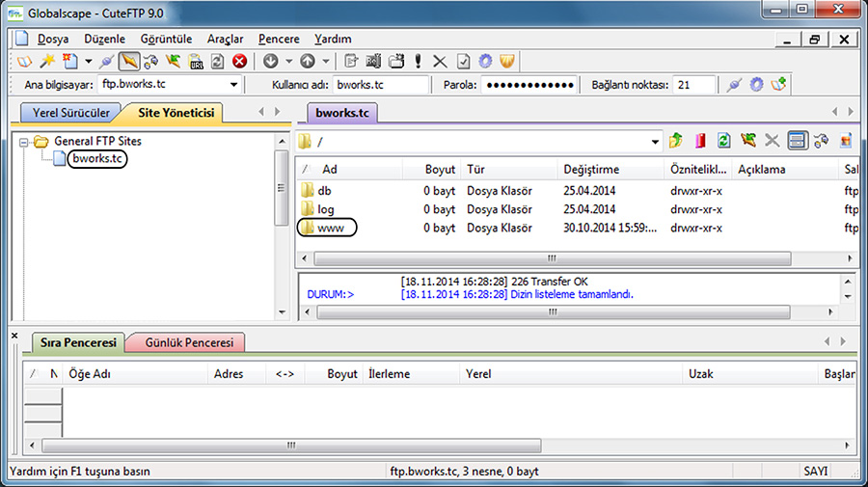The height and width of the screenshot is (487, 868).
Task: Switch to the Yerel Sürücüler tab
Action: 70,113
